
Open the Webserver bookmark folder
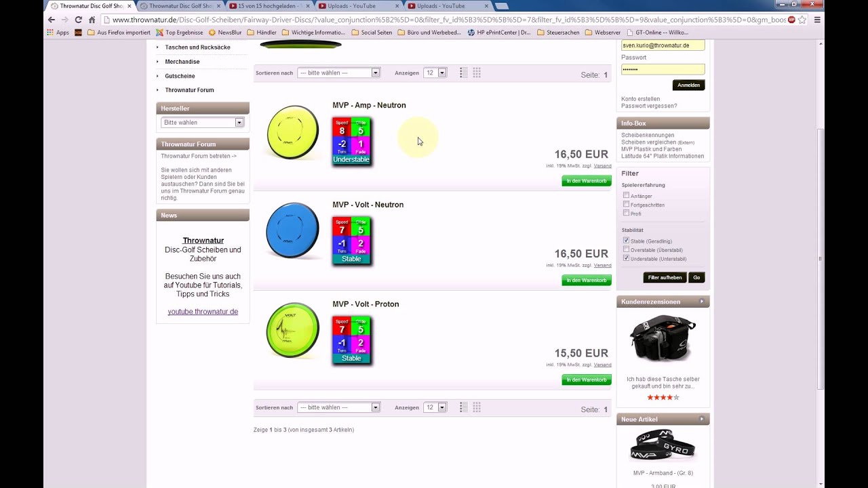click(x=602, y=32)
